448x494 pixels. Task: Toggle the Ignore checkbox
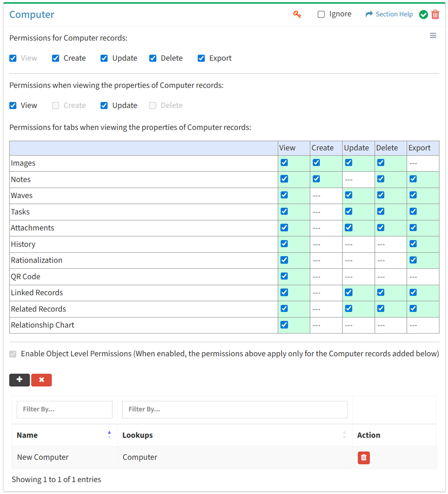(321, 14)
